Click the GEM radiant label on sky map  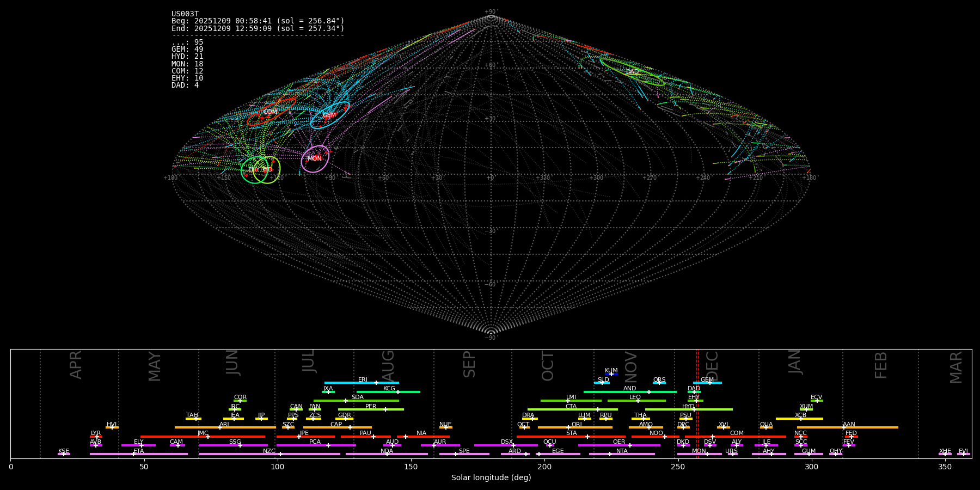(329, 115)
